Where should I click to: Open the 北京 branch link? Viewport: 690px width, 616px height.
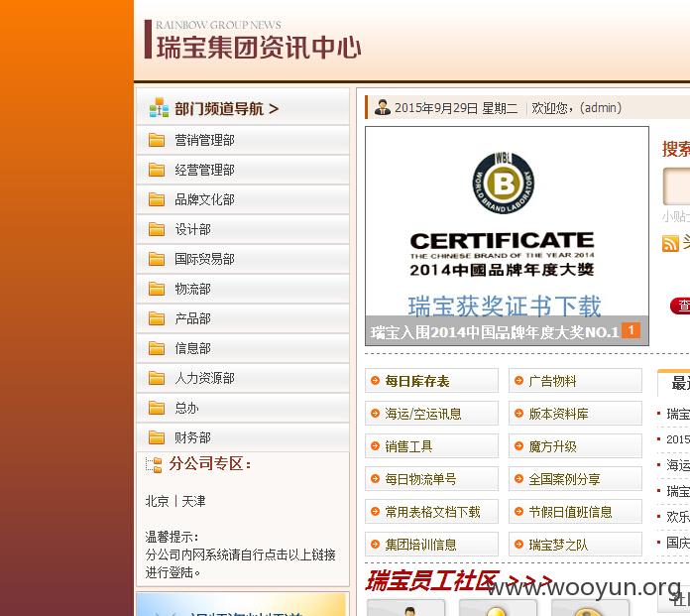click(x=157, y=501)
